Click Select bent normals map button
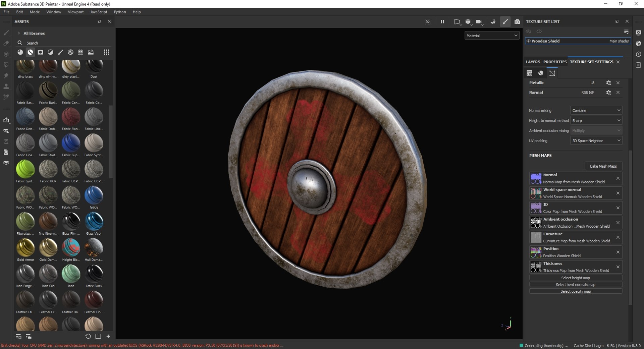This screenshot has height=349, width=644. [x=576, y=285]
